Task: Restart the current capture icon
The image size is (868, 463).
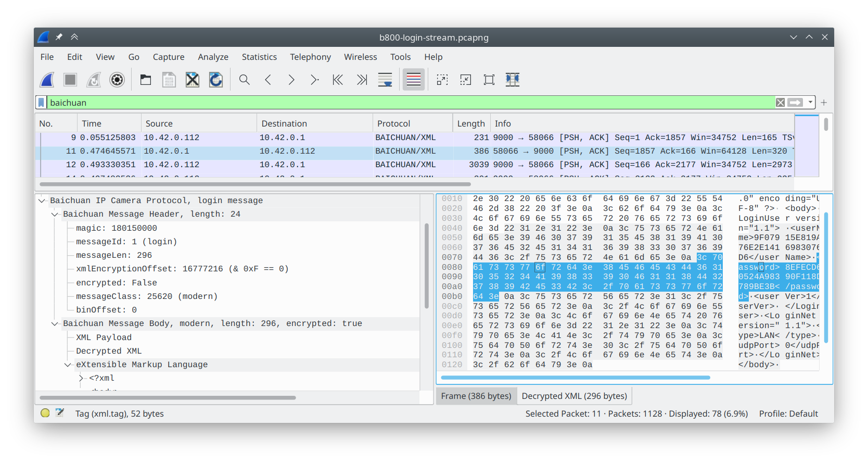Action: click(94, 80)
